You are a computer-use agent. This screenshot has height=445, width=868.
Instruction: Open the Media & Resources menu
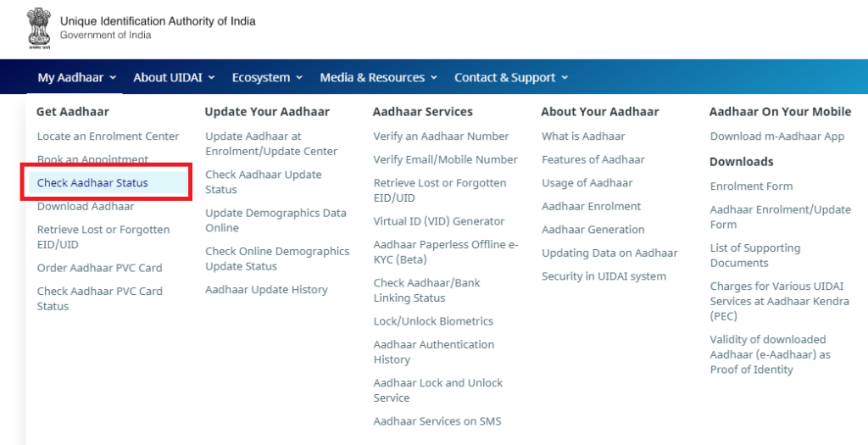click(379, 77)
